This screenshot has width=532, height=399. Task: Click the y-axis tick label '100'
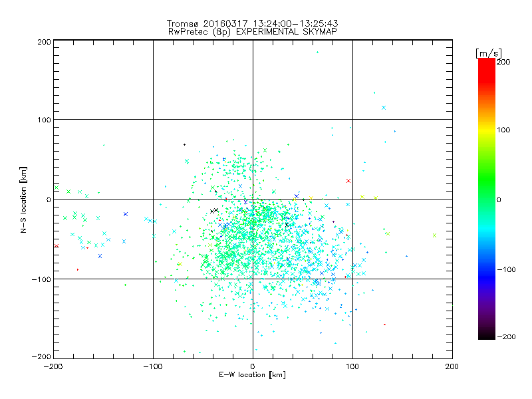tap(45, 120)
